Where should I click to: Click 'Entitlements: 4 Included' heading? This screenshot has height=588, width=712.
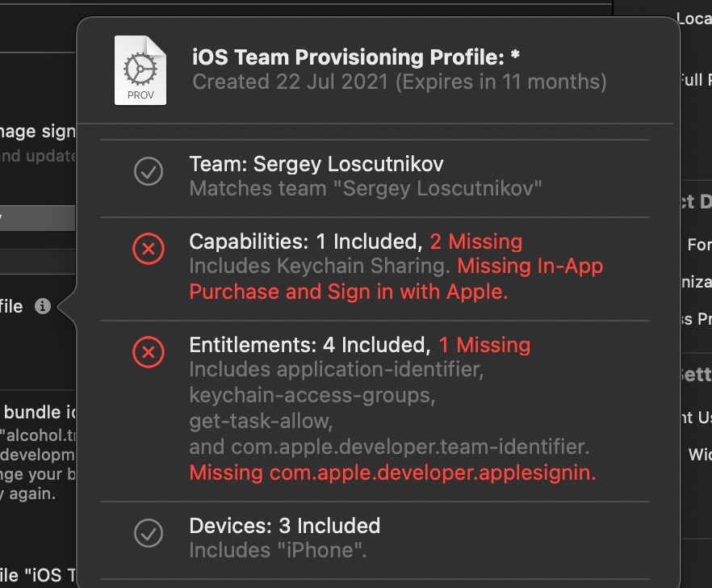[x=310, y=345]
